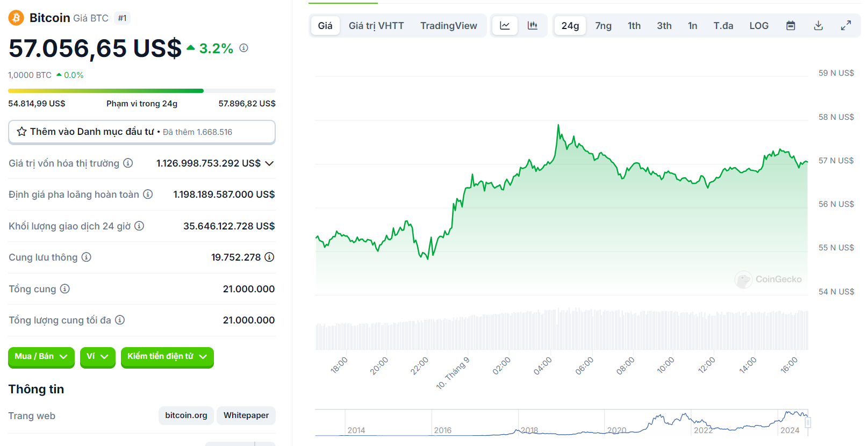
Task: Click right handle of historical range navigator
Action: pyautogui.click(x=808, y=423)
